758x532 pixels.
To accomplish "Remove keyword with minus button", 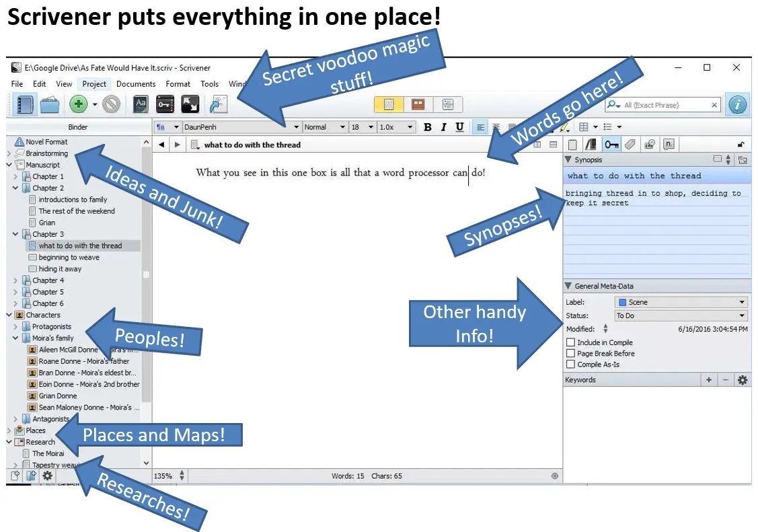I will pos(726,380).
